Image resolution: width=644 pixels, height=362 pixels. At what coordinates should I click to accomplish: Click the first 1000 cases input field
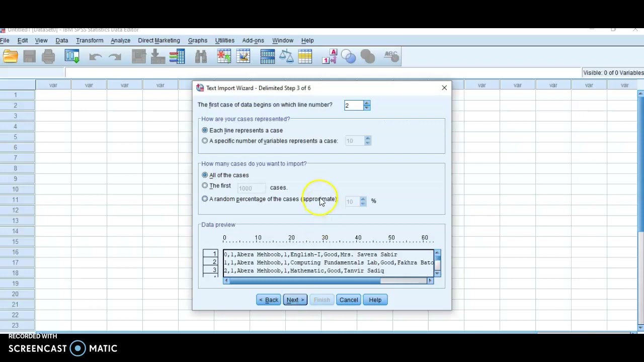point(251,188)
